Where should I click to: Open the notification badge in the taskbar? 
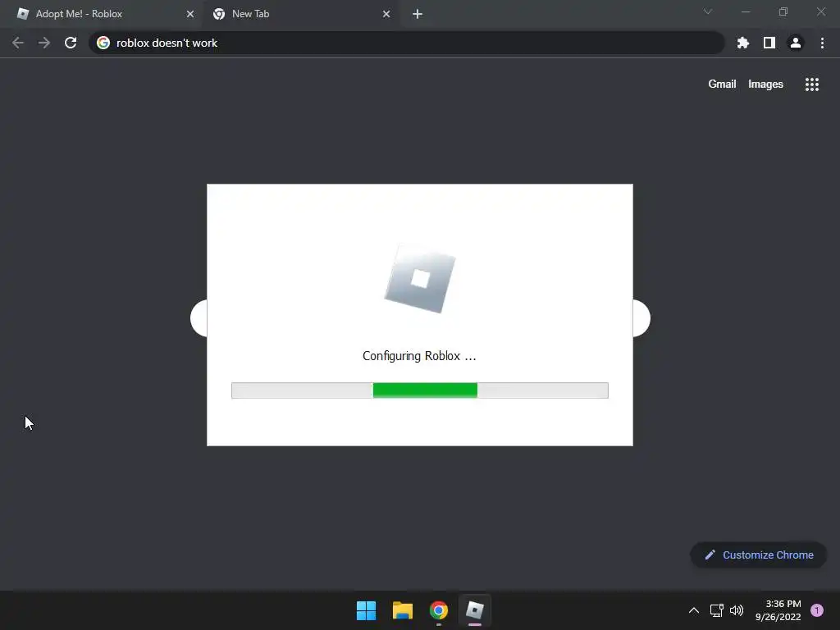point(817,610)
